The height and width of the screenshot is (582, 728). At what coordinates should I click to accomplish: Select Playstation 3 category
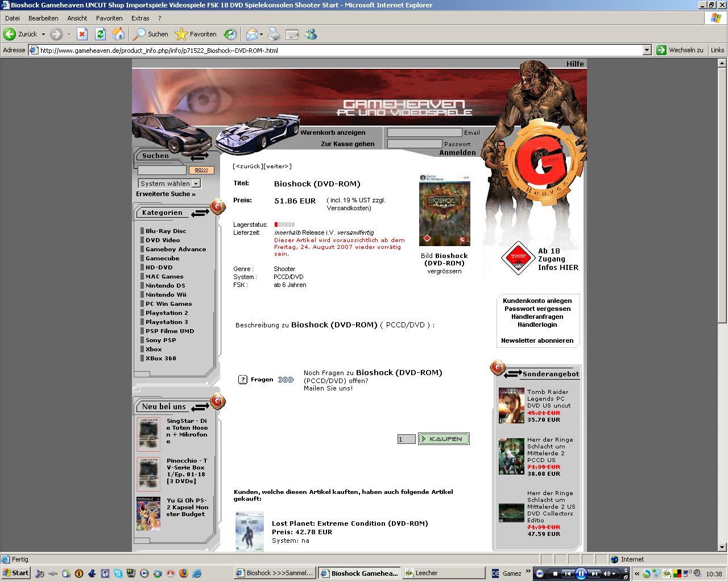[x=166, y=322]
